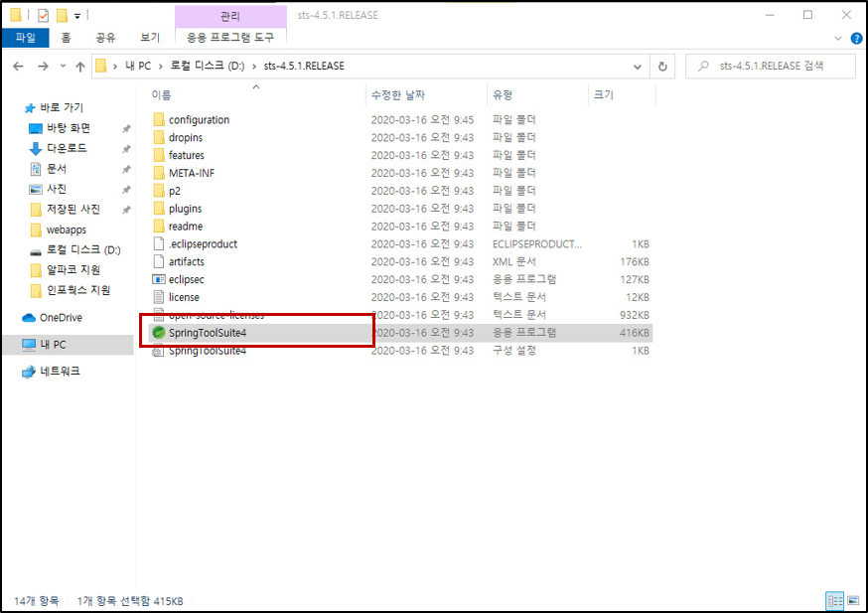Open 저장된 사진 folder in sidebar
This screenshot has height=613, width=868.
[x=66, y=210]
